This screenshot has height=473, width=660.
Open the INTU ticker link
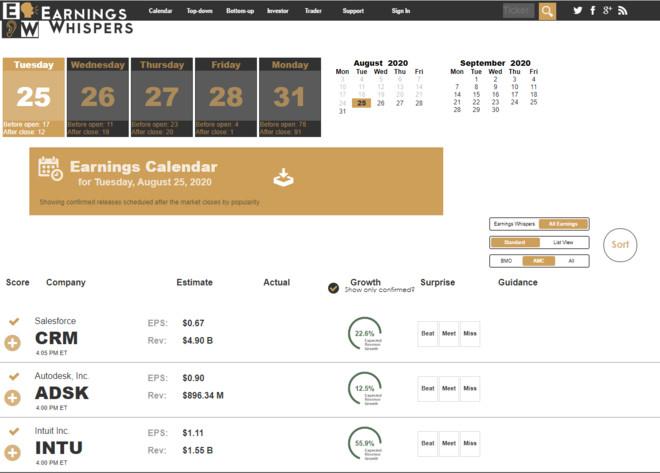pyautogui.click(x=59, y=448)
